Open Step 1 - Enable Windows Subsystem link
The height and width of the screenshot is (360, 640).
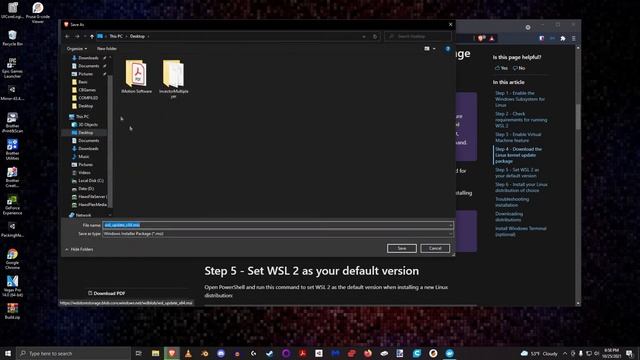coord(520,99)
